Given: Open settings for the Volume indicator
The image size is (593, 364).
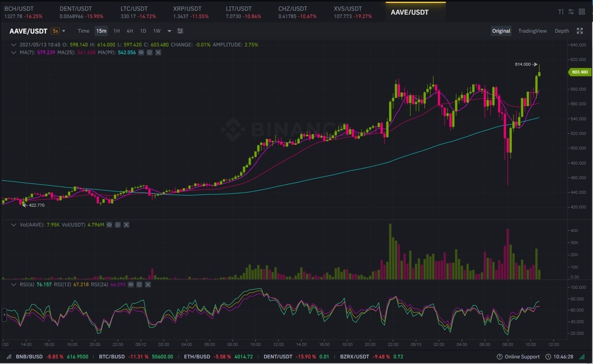Looking at the screenshot, I should (x=118, y=225).
